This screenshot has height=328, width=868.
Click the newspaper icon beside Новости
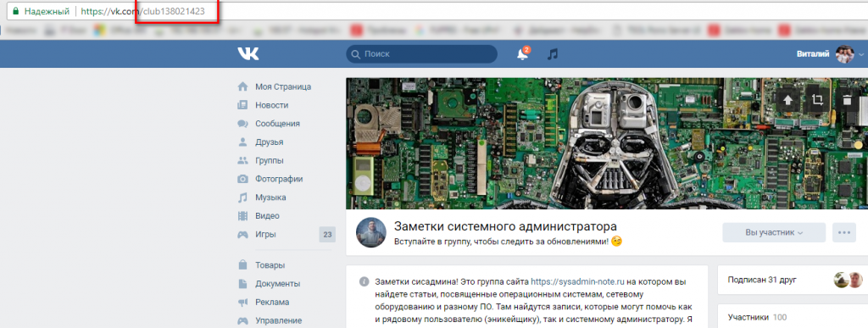point(242,105)
